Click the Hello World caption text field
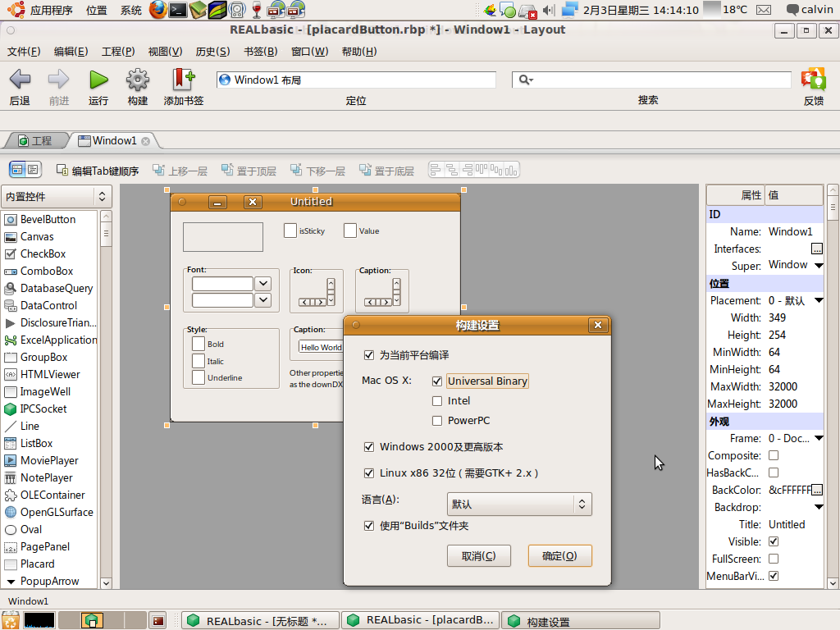 pyautogui.click(x=321, y=347)
